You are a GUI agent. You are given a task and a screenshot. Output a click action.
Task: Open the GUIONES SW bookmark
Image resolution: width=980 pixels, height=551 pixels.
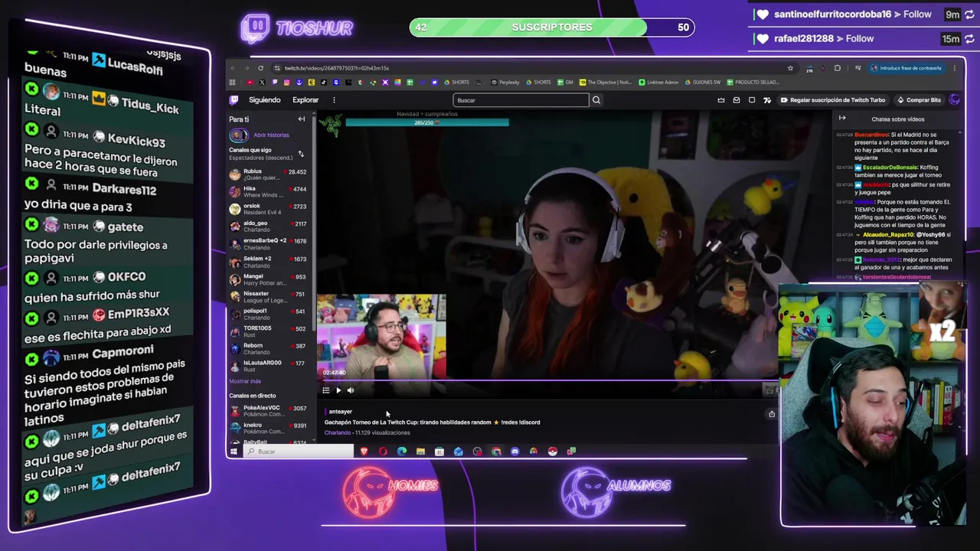click(x=703, y=83)
